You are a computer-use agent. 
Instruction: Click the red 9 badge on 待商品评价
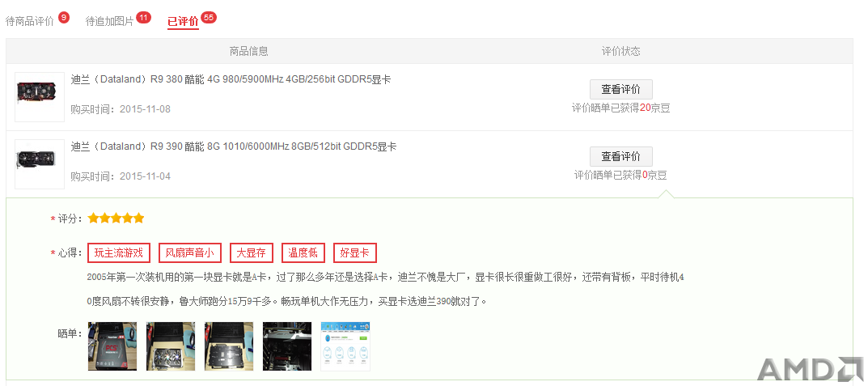(x=63, y=18)
